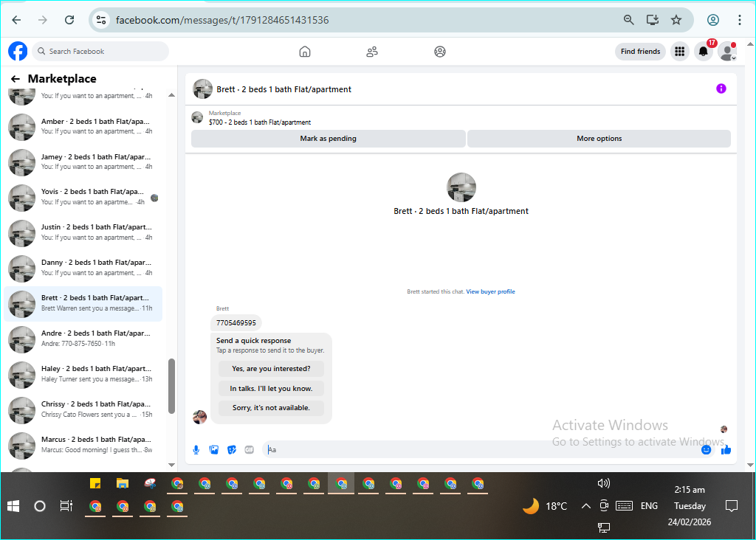
Task: Open the account profile menu
Action: click(727, 52)
